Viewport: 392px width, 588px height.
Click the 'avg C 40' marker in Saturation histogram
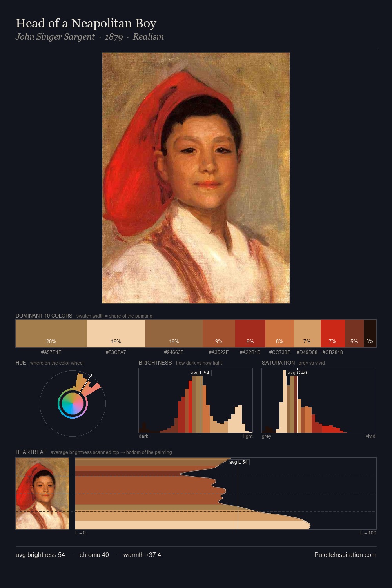pyautogui.click(x=297, y=373)
